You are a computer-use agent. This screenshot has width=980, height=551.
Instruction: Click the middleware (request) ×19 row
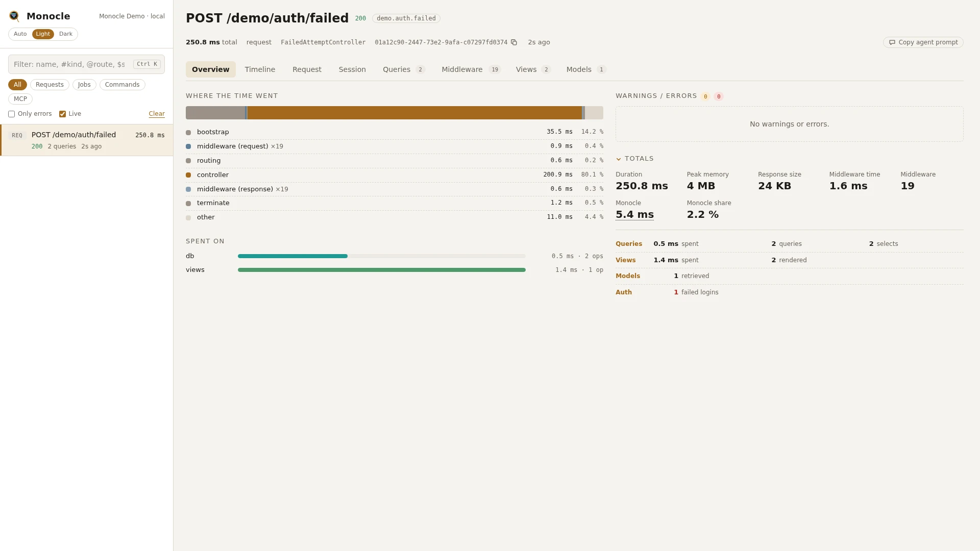[395, 146]
